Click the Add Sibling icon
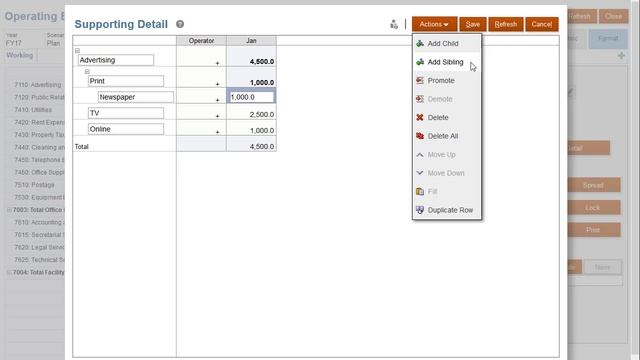The height and width of the screenshot is (360, 640). (420, 62)
